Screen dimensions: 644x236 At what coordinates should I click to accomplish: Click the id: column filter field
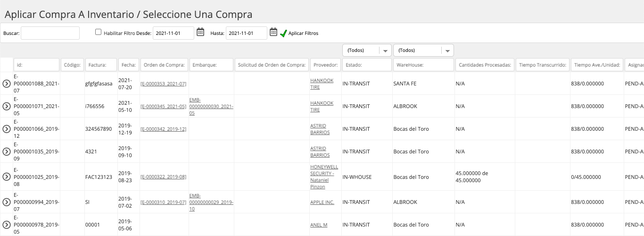tap(37, 65)
